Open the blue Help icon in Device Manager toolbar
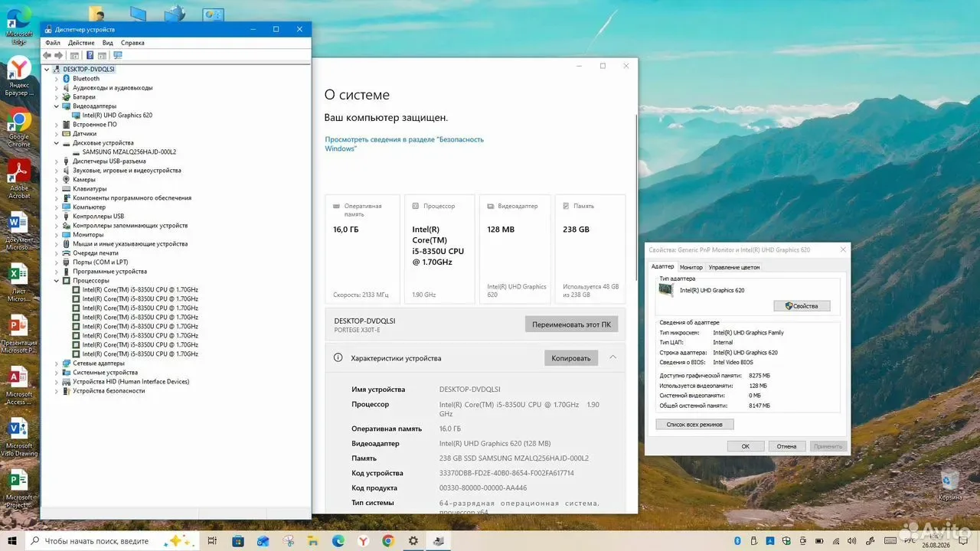 pos(90,55)
